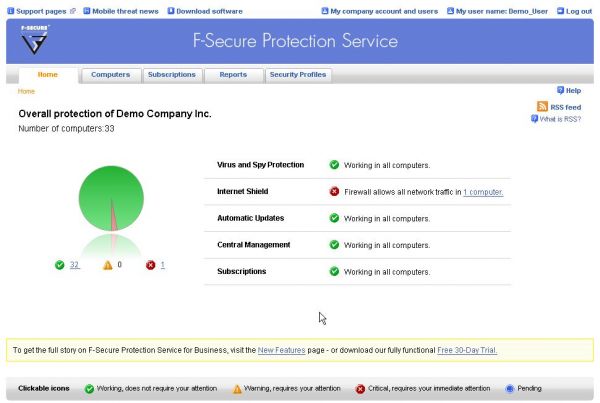
Task: Open the Free 30-Day Trial link
Action: 467,350
